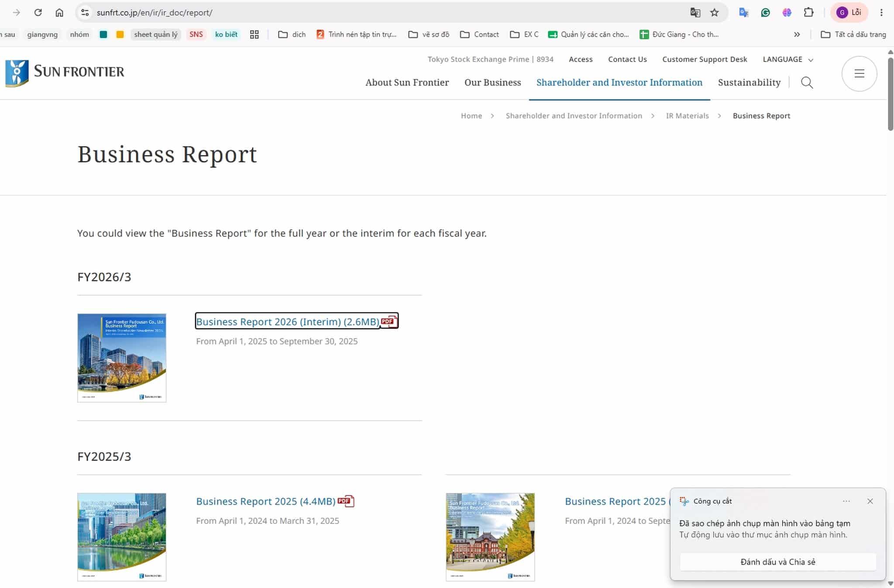The height and width of the screenshot is (588, 894).
Task: Click the teal square bookmark
Action: [x=103, y=34]
